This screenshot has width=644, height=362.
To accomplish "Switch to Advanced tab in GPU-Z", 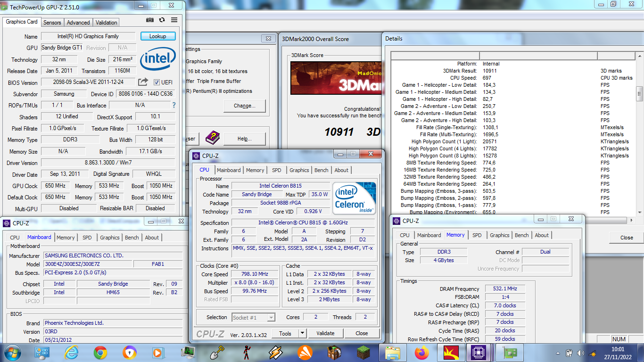I will click(78, 23).
